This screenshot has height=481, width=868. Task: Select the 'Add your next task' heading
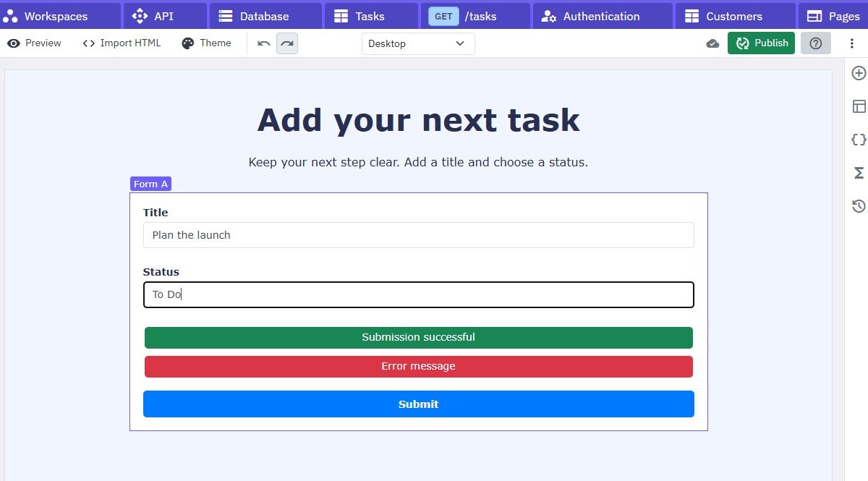point(418,120)
